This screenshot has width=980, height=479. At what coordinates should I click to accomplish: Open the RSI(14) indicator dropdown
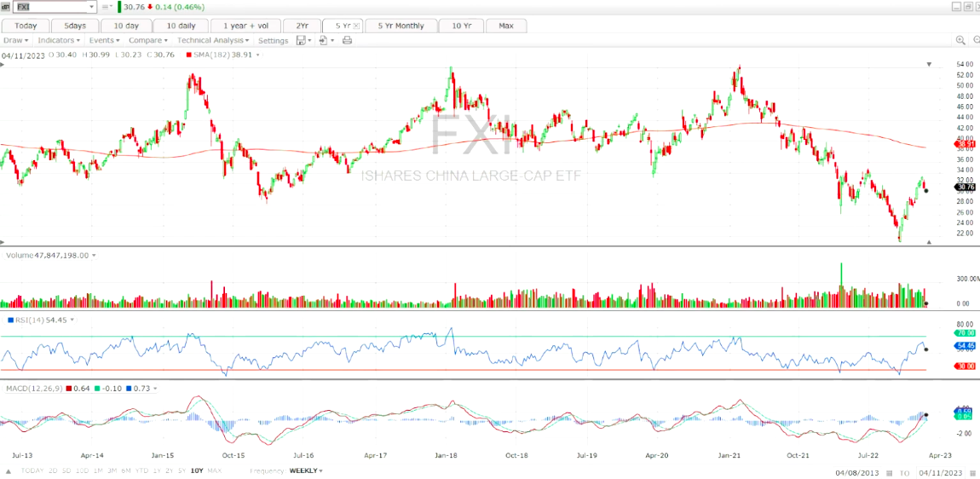coord(72,320)
